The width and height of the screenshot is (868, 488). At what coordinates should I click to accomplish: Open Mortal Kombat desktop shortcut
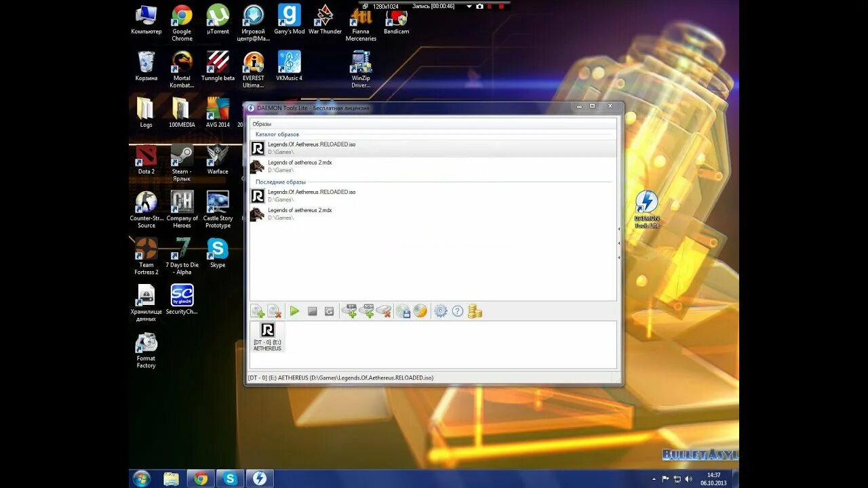[x=182, y=69]
